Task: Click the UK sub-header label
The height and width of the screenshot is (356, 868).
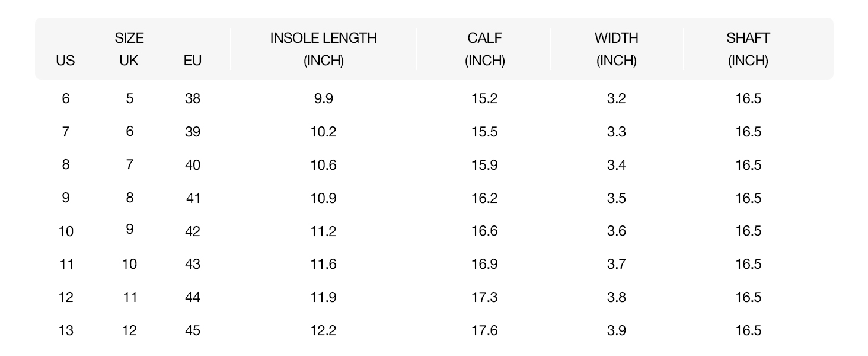Action: pos(129,61)
